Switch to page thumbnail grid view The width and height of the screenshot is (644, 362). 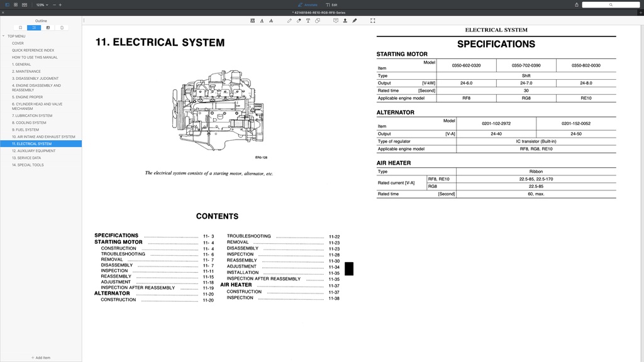click(x=16, y=4)
